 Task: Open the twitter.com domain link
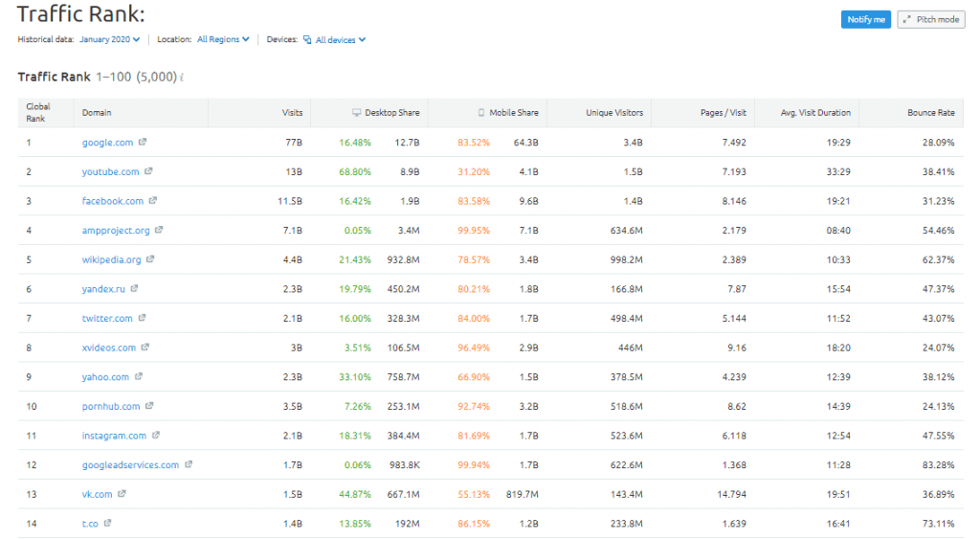tap(107, 318)
